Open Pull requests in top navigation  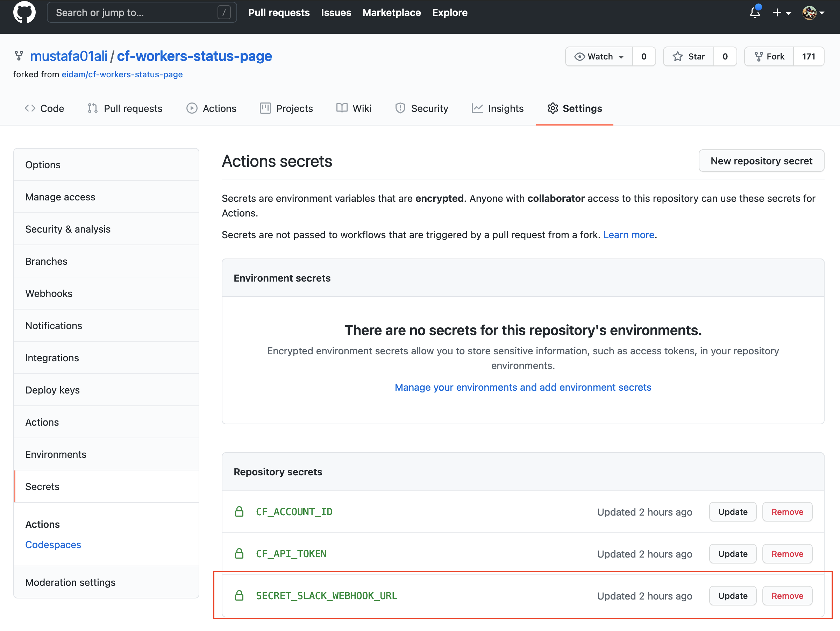point(279,13)
